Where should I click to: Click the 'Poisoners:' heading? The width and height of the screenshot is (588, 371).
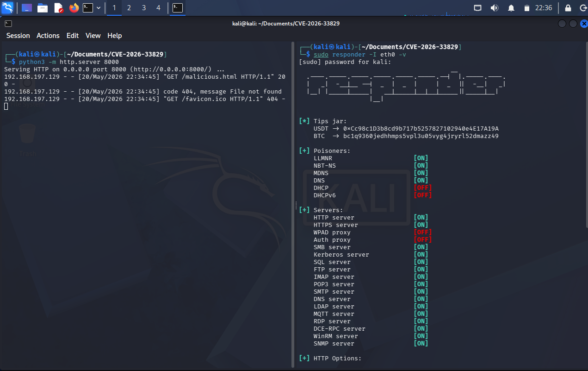coord(332,151)
